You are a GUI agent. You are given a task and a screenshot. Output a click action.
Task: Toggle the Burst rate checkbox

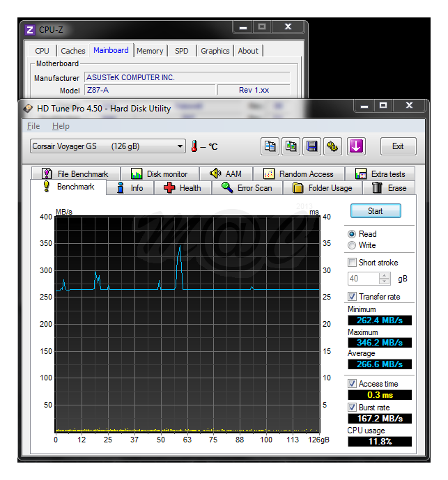352,407
